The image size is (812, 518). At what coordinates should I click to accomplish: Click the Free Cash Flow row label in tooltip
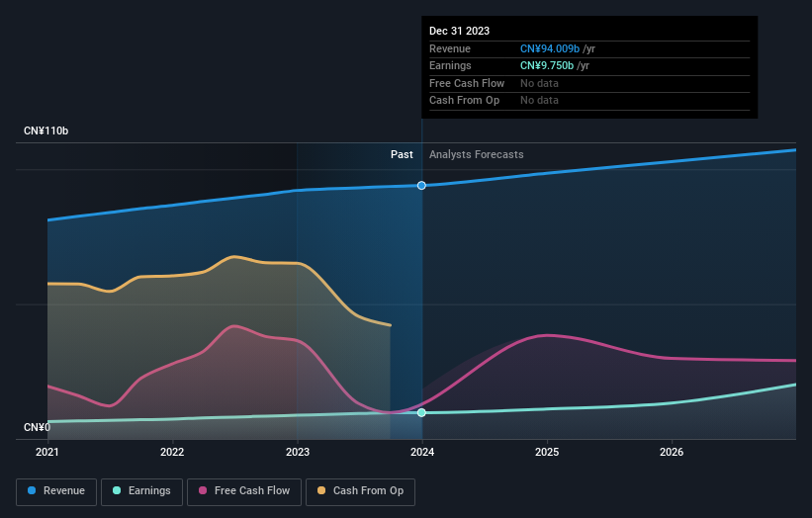467,83
